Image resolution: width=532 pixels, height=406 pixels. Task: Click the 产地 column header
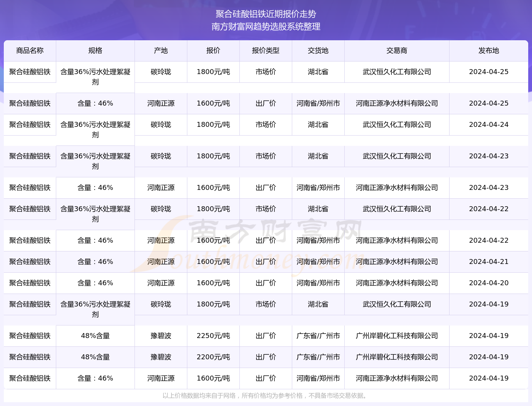pyautogui.click(x=161, y=51)
